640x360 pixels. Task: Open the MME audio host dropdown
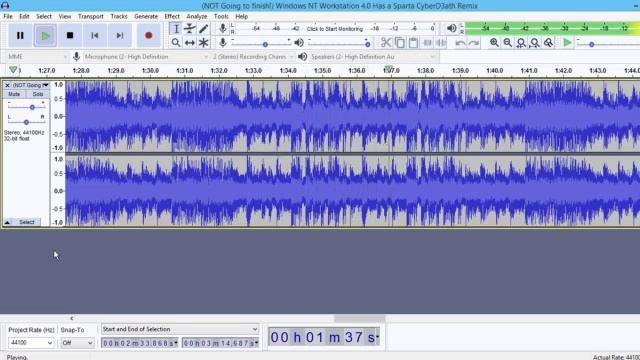(x=37, y=57)
